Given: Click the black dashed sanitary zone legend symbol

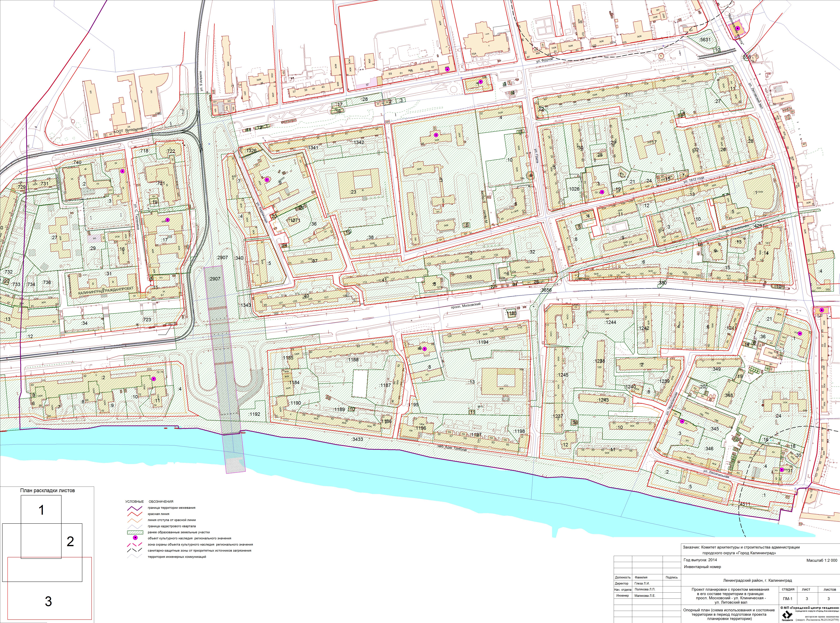Looking at the screenshot, I should click(134, 551).
